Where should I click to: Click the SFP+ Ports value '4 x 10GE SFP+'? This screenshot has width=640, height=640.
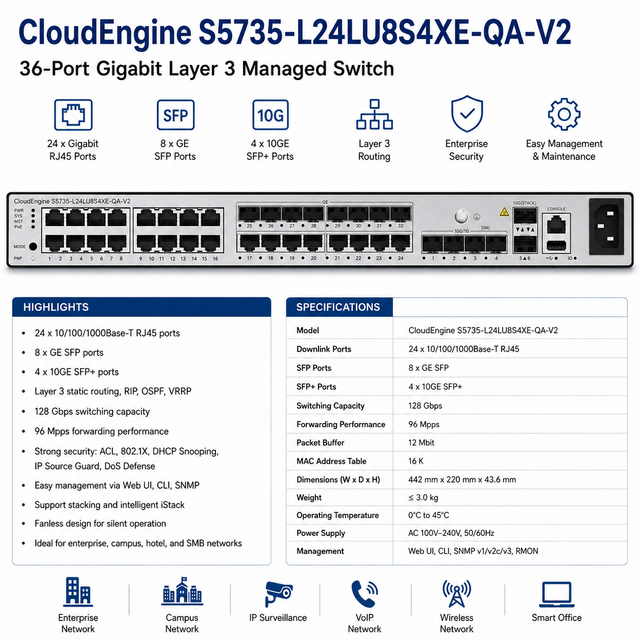(435, 387)
